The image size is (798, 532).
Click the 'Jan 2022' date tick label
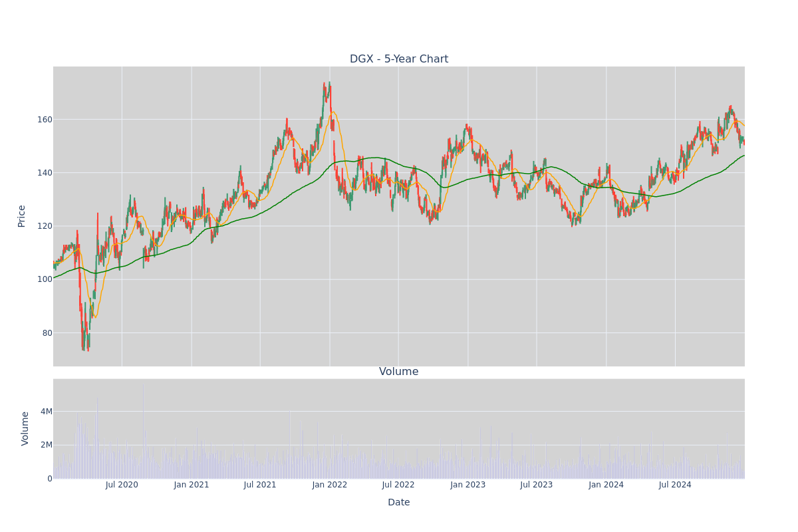point(330,485)
